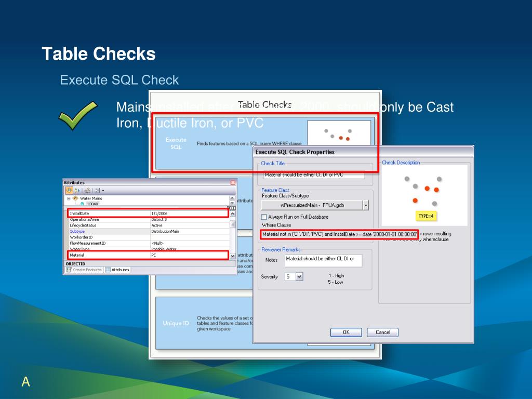Select feature 13048 under Water Mains
Screen dimensions: 532x399
tap(92, 204)
